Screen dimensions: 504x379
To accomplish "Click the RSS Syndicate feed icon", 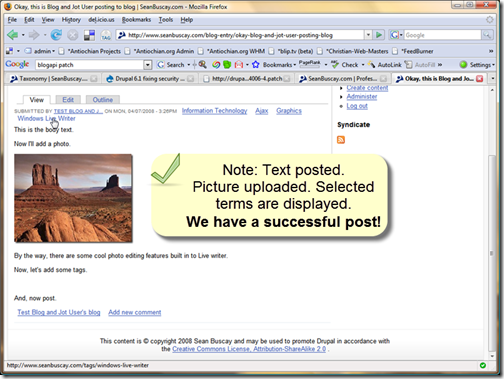I will tap(341, 139).
